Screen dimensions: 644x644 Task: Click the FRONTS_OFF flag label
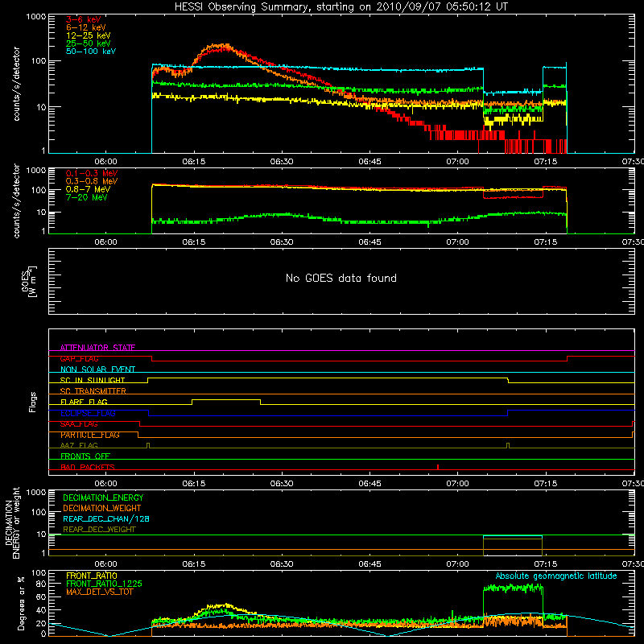pos(85,456)
